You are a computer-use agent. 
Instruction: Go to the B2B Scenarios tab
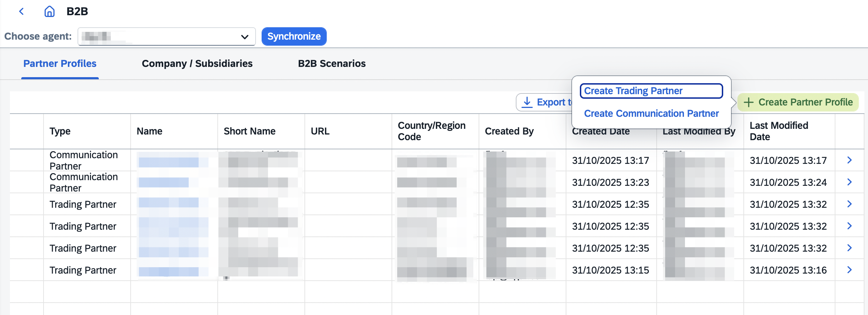pyautogui.click(x=332, y=64)
